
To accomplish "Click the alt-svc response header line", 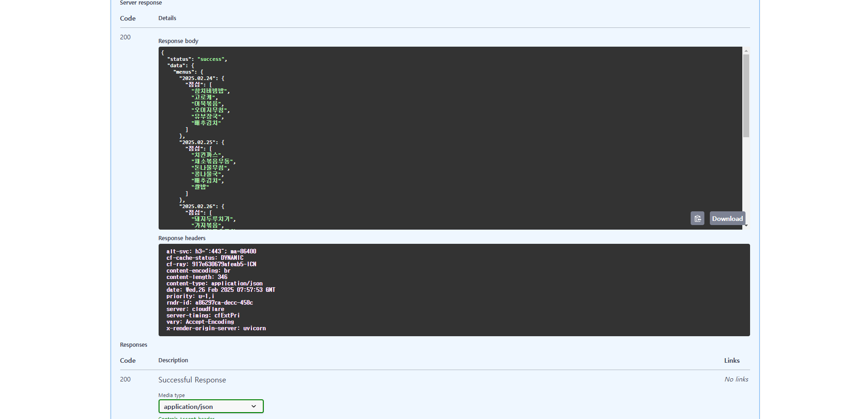I will click(x=211, y=251).
